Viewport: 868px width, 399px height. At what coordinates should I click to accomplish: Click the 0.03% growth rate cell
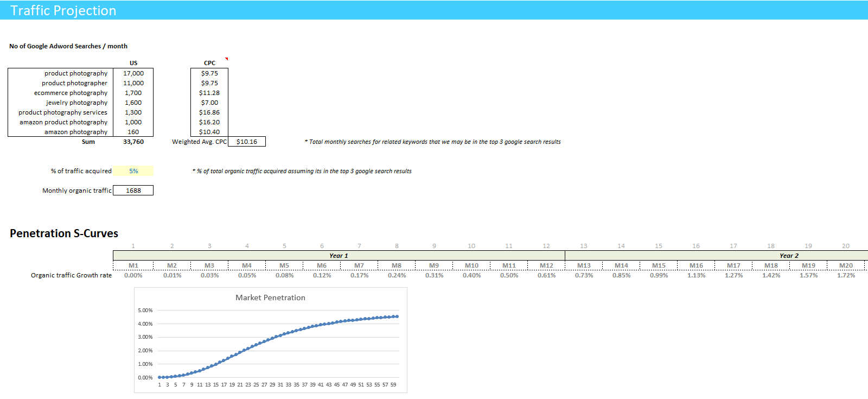pyautogui.click(x=209, y=275)
